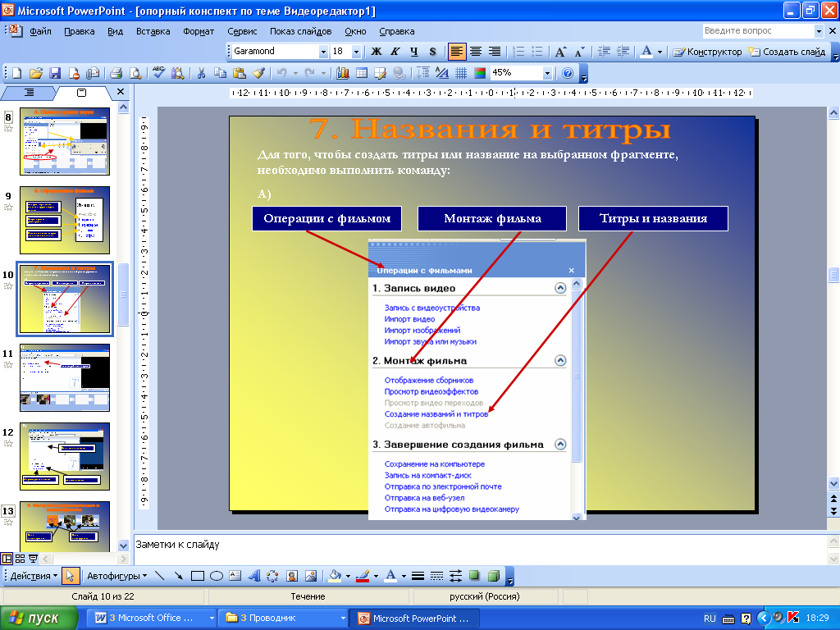
Task: Open the Microsoft Office Word taskbar group
Action: pos(153,619)
